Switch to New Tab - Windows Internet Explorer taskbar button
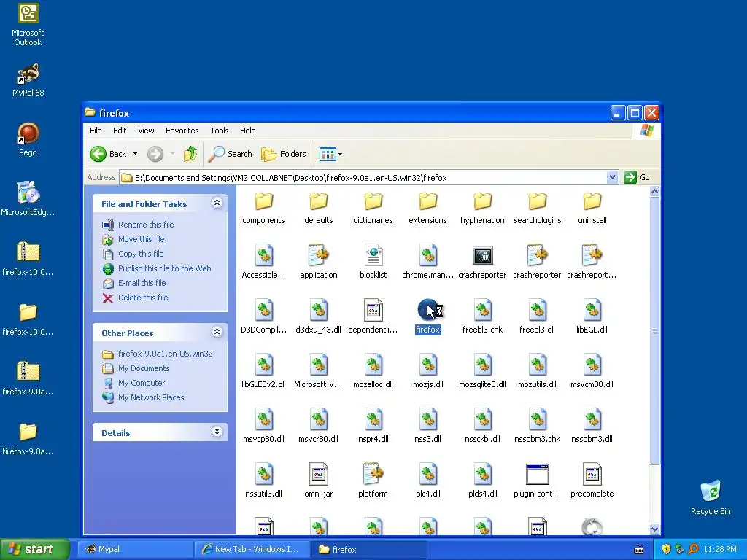The width and height of the screenshot is (747, 560). pyautogui.click(x=252, y=549)
